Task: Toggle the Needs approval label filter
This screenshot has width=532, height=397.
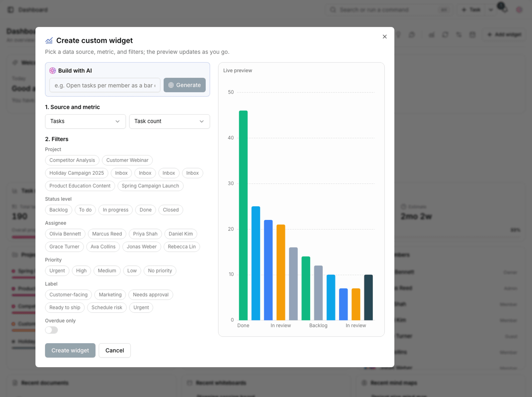Action: (151, 295)
